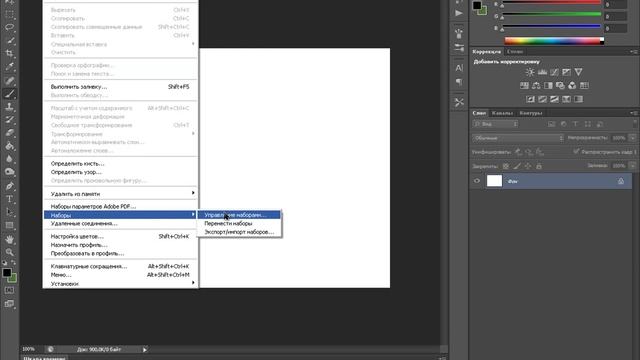Add a Curves adjustment

[x=554, y=72]
